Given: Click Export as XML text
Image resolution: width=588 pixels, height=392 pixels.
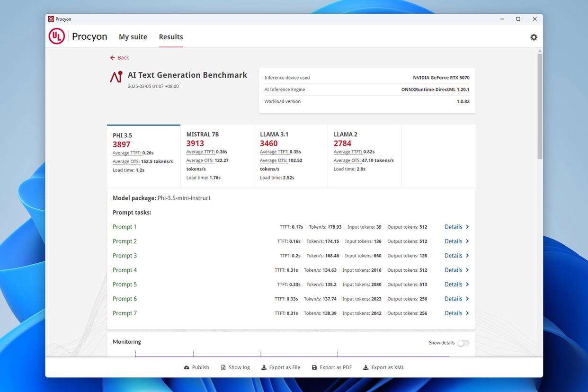Looking at the screenshot, I should [388, 367].
